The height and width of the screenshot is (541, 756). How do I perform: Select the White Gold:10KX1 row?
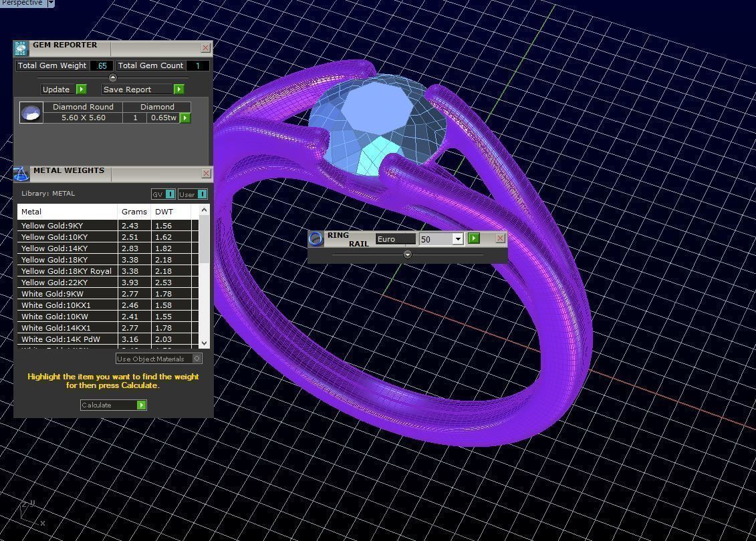tap(108, 305)
